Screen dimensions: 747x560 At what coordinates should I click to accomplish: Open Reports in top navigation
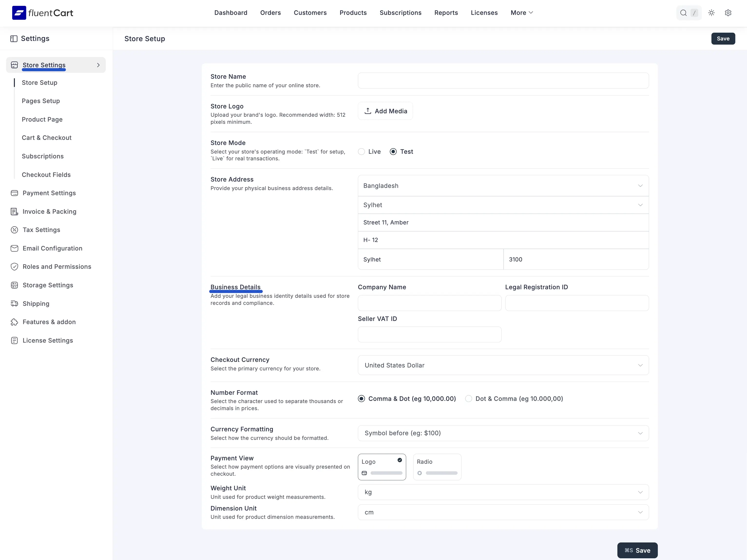click(446, 13)
